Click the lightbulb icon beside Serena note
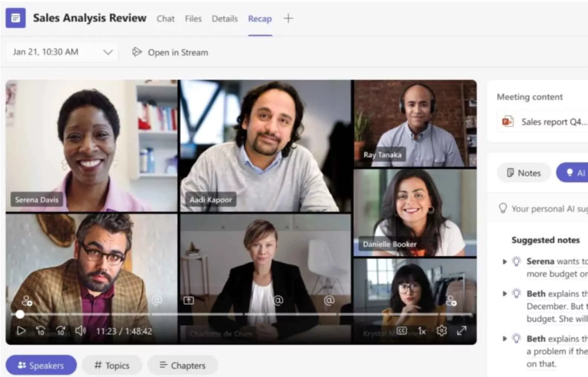Image resolution: width=588 pixels, height=377 pixels. coord(516,261)
